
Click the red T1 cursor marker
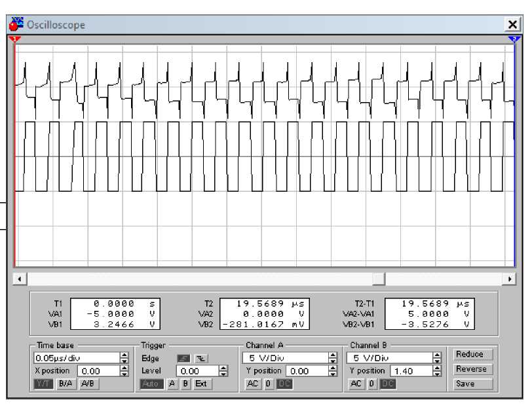pos(16,39)
